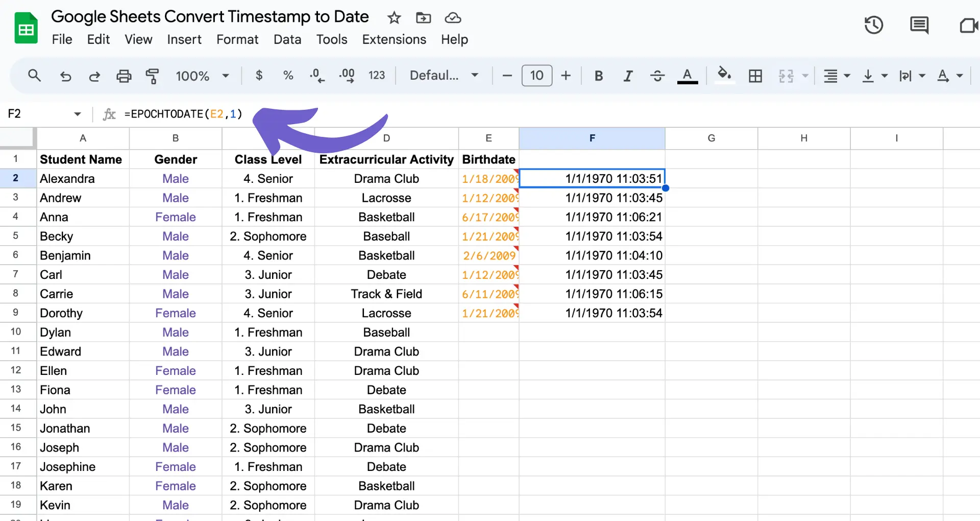Toggle bold formatting

pyautogui.click(x=599, y=76)
